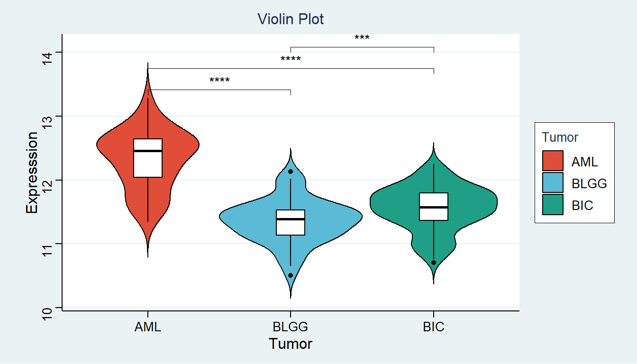The height and width of the screenshot is (364, 637).
Task: Click the three-star significance label
Action: coord(362,38)
